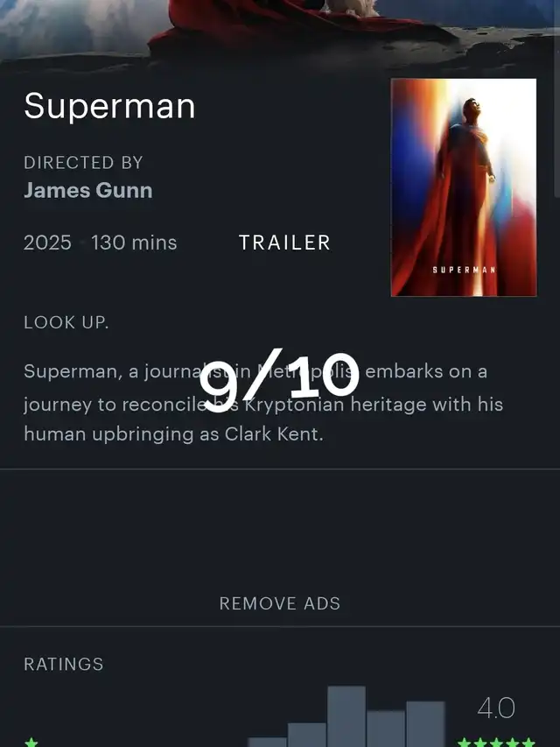Click the LOOK UP. tagline

[x=66, y=322]
